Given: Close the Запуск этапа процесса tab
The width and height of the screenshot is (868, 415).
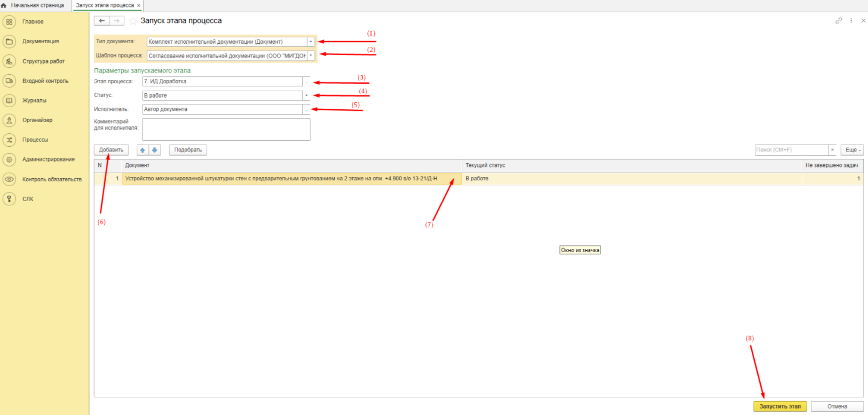Looking at the screenshot, I should (139, 5).
